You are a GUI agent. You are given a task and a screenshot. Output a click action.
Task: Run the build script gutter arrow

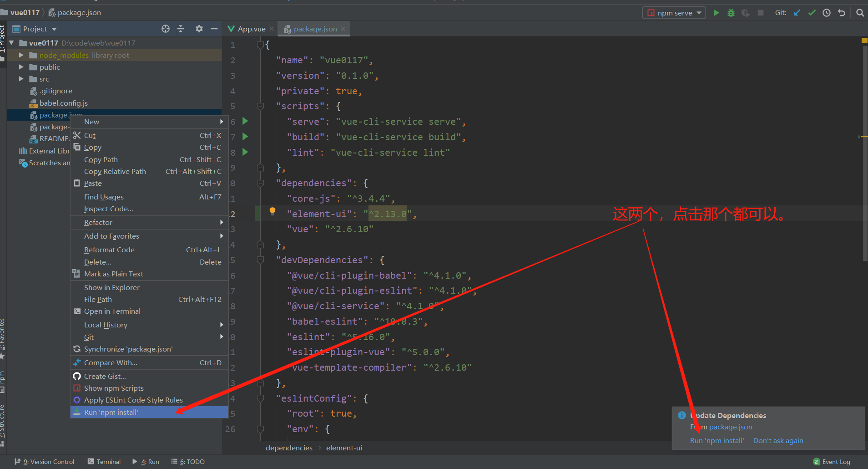(x=245, y=136)
